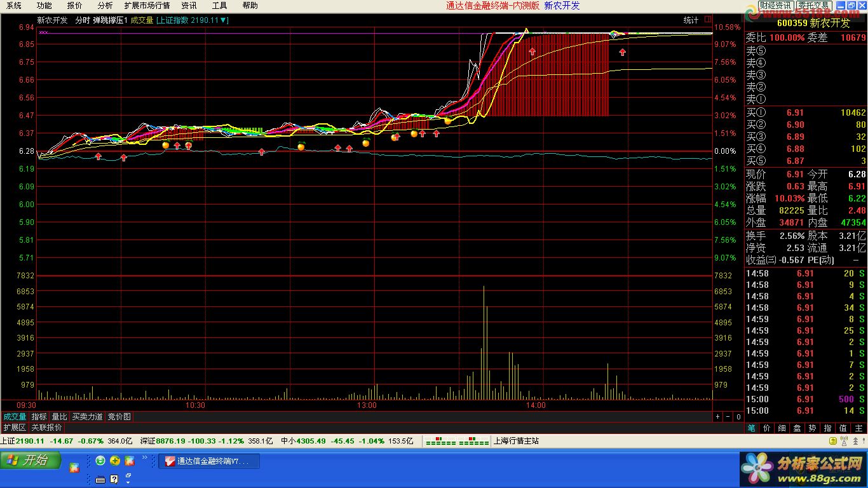Click the yellow plus quick launch icon
868x488 pixels.
tap(115, 461)
